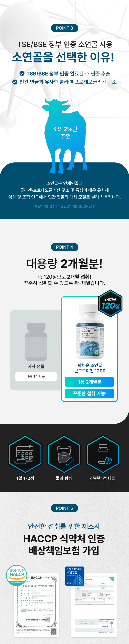Click the POINT 5 badge
The height and width of the screenshot is (644, 129).
pos(64,508)
